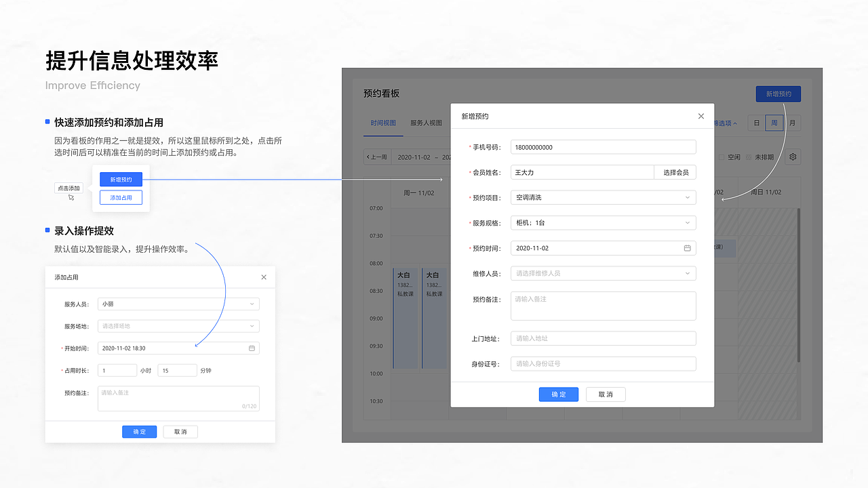Check the 空闲 availability checkbox
The height and width of the screenshot is (488, 868).
tap(722, 157)
